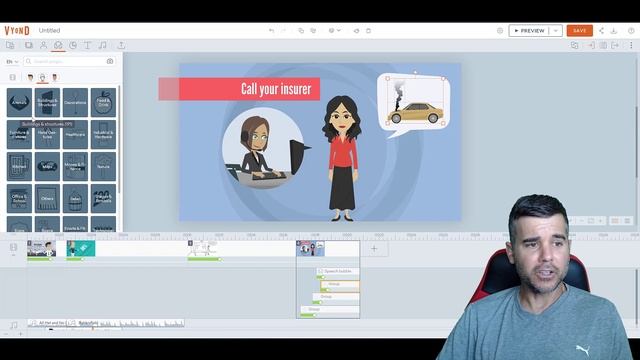Open the more options kebab menu

pyautogui.click(x=631, y=45)
